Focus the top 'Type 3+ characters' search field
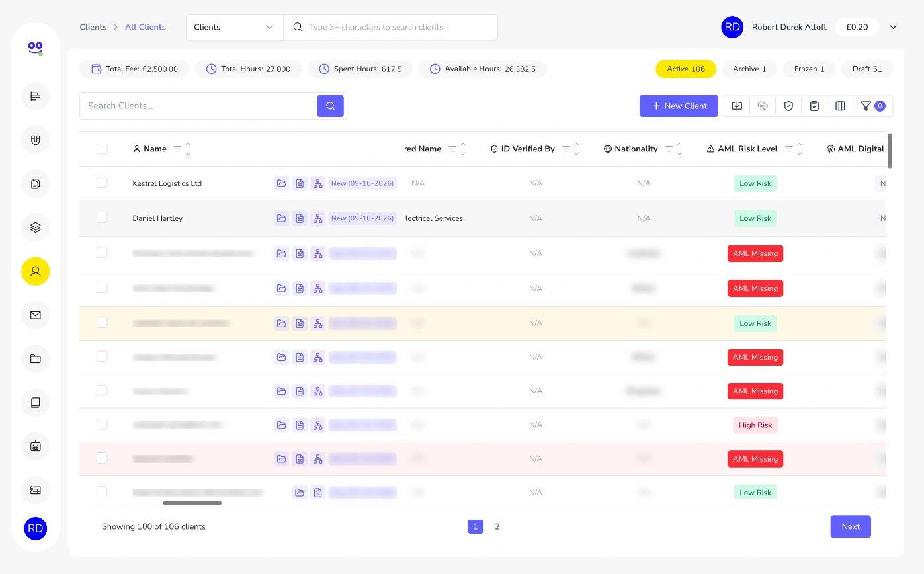924x574 pixels. (x=391, y=27)
